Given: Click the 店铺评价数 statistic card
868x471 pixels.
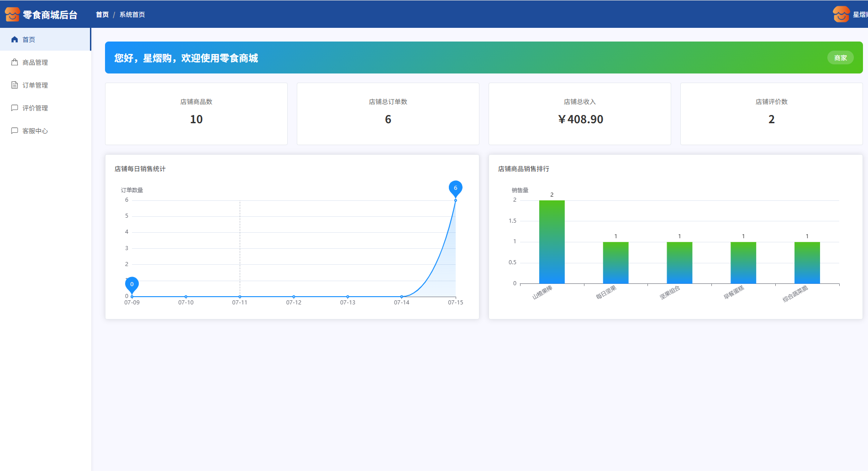Looking at the screenshot, I should [771, 114].
